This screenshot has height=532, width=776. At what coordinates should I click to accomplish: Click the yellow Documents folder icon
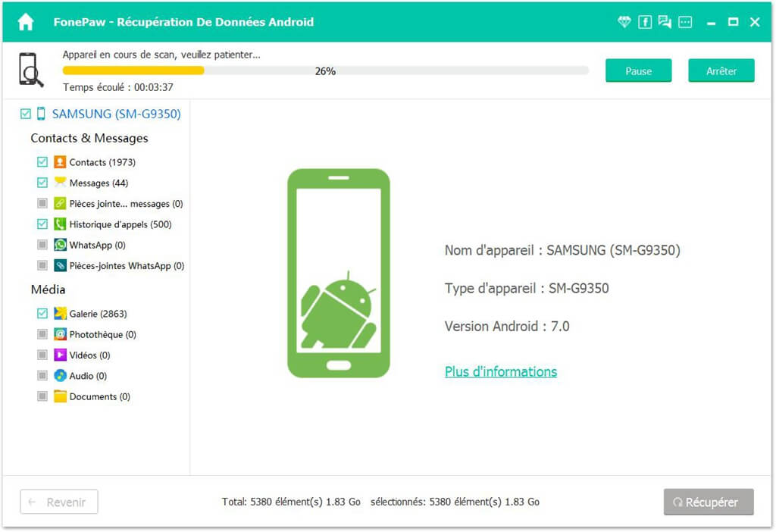click(x=60, y=396)
